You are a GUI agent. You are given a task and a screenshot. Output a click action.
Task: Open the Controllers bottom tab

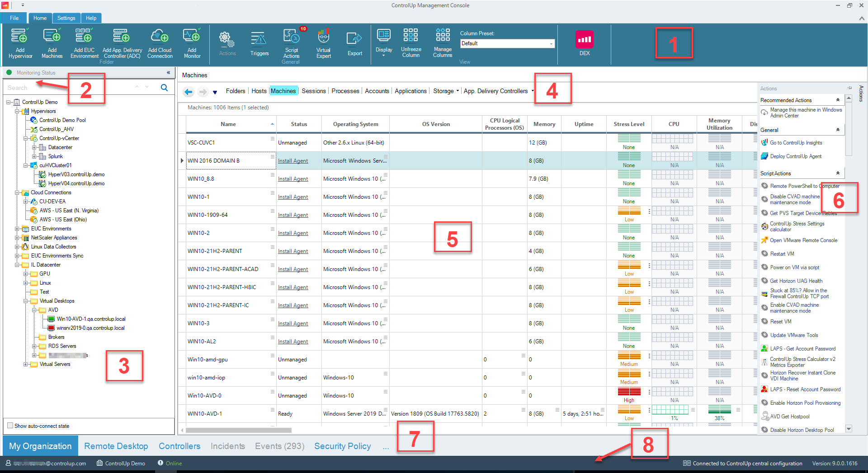(x=179, y=446)
